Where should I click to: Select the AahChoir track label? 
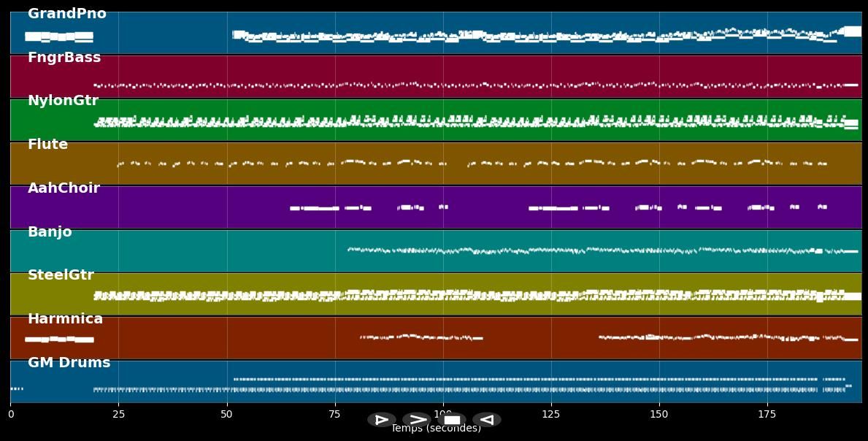coord(64,188)
